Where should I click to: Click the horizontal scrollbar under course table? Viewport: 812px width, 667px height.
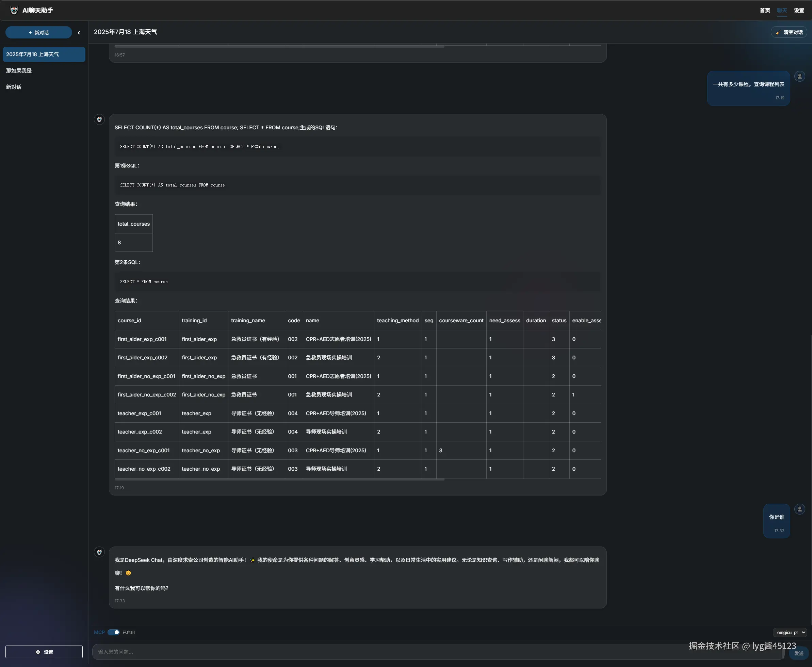click(279, 479)
